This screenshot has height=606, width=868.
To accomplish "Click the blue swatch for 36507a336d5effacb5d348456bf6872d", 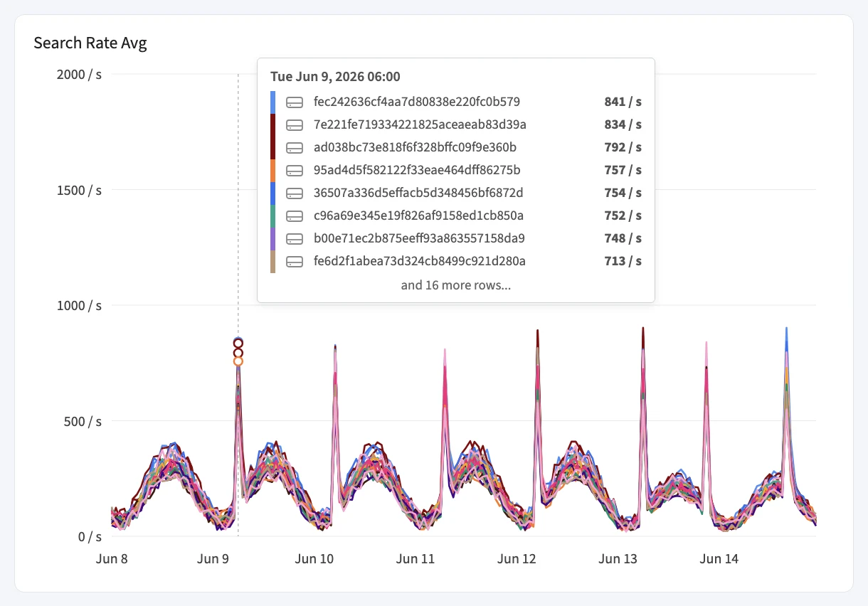I will coord(272,193).
